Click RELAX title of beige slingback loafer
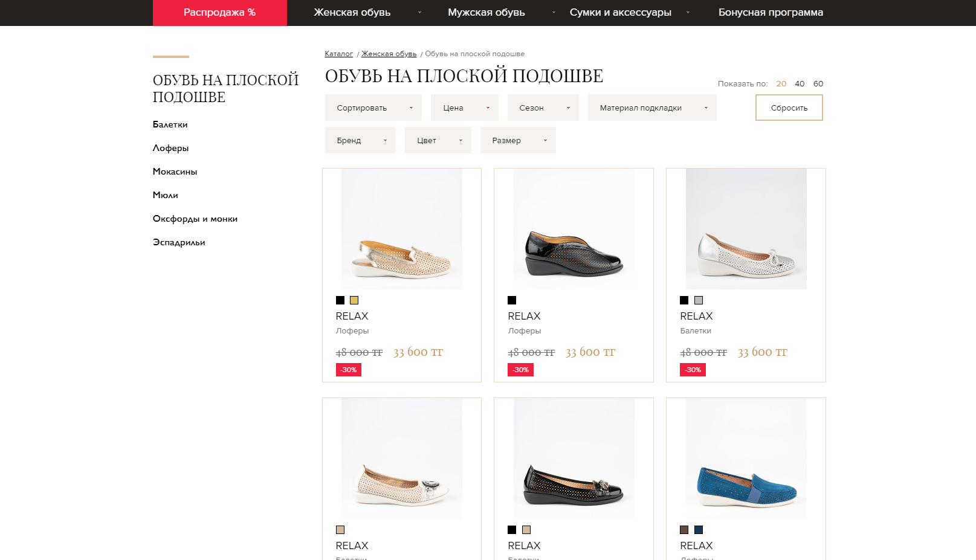Viewport: 976px width, 560px height. coord(352,316)
